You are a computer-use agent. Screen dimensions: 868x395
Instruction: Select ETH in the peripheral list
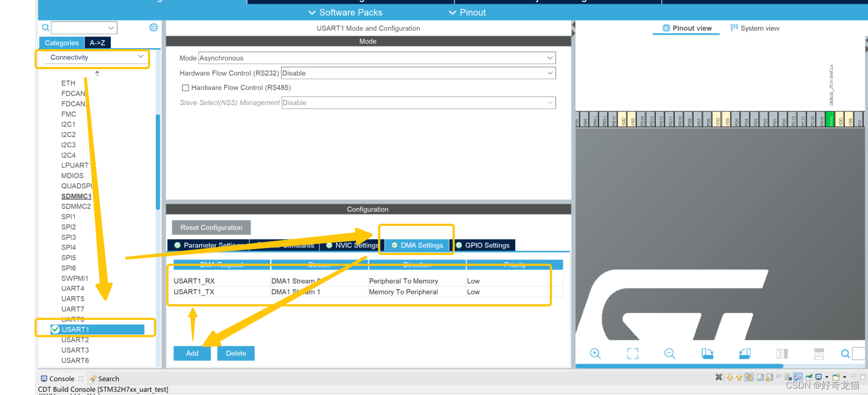coord(69,83)
